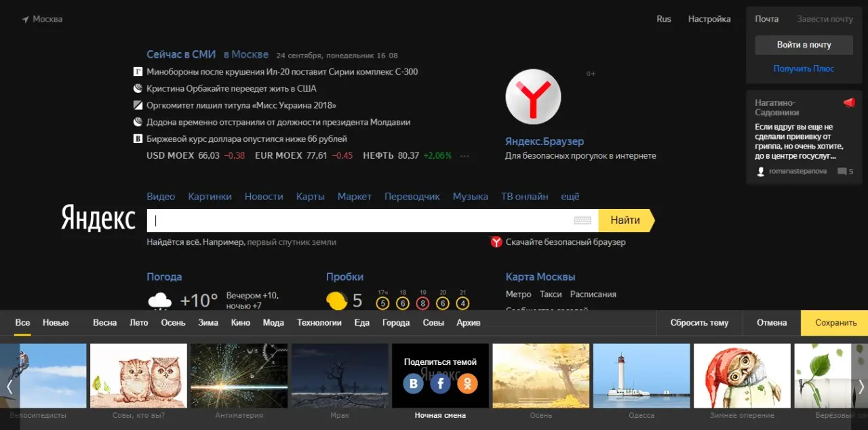Screen dimensions: 868x430
Task: Click news source icon beside Додона headline
Action: point(138,123)
